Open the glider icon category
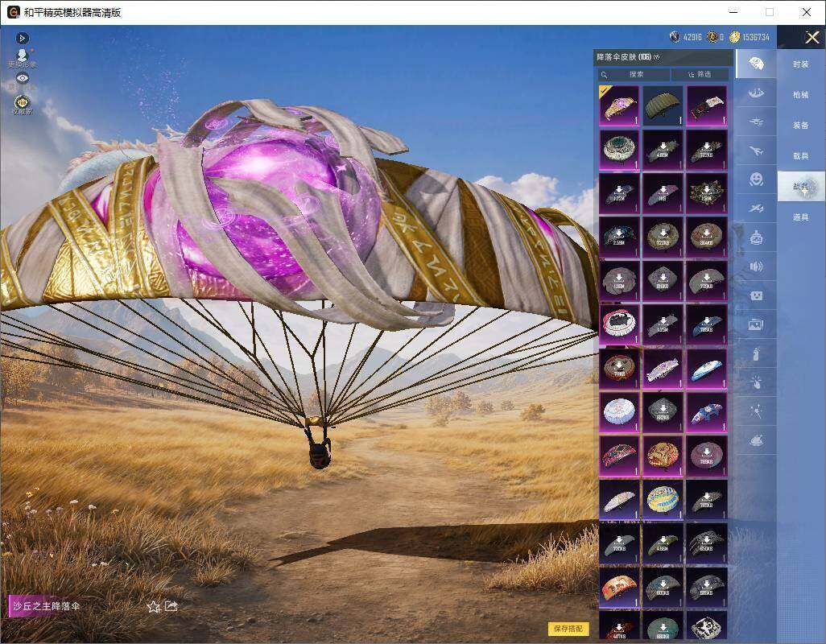Screen dimensions: 826x644 [756, 122]
